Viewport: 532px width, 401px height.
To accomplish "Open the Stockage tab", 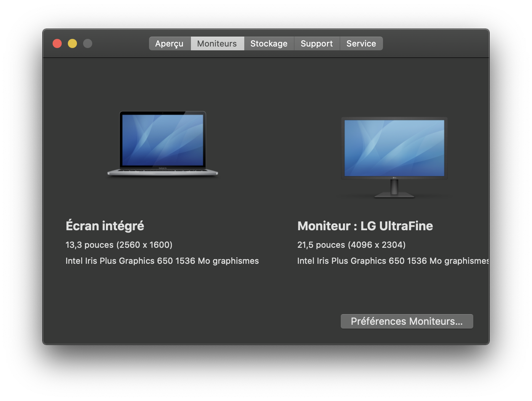I will coord(269,43).
